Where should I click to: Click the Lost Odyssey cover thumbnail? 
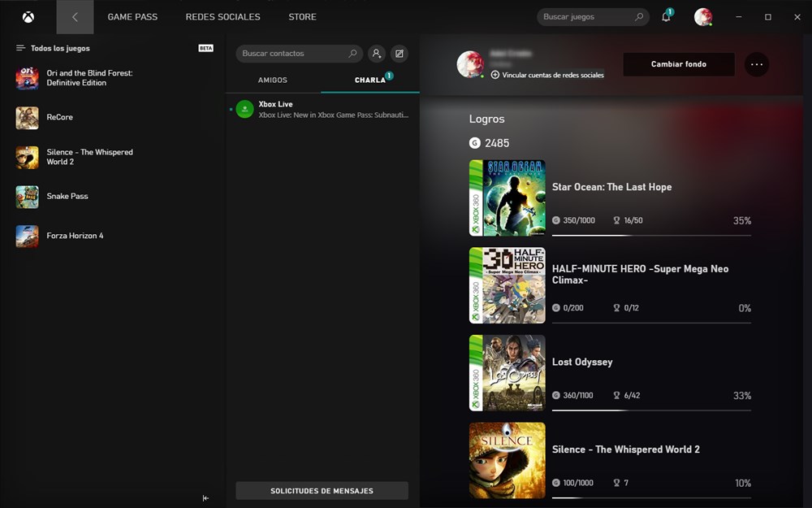click(507, 373)
